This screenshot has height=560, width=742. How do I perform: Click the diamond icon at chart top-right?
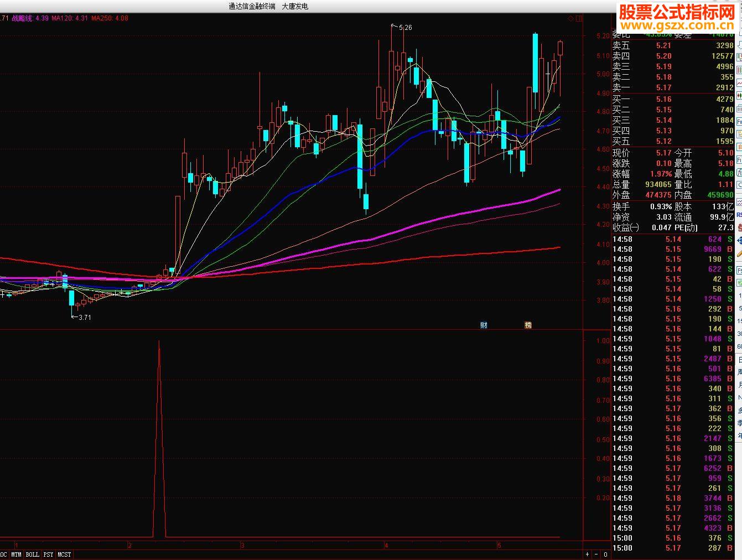tap(570, 18)
